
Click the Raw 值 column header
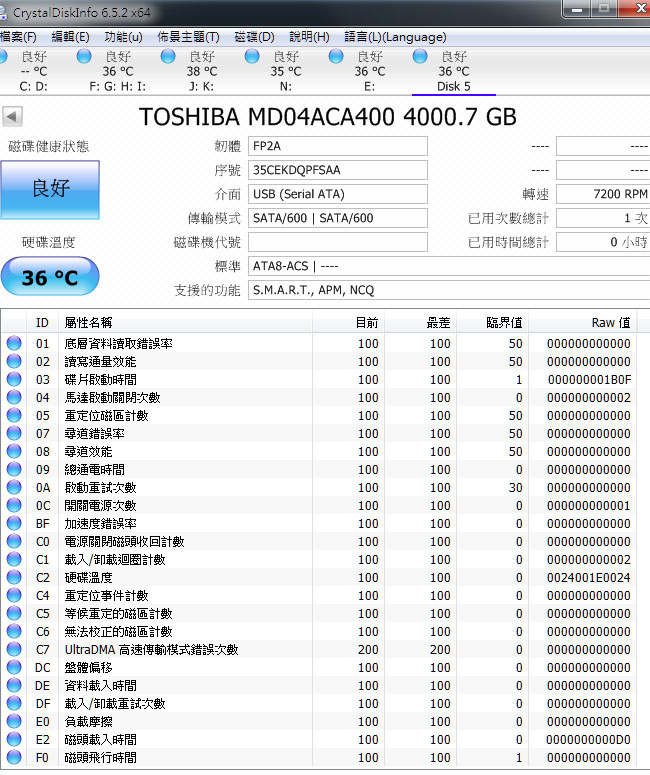610,323
